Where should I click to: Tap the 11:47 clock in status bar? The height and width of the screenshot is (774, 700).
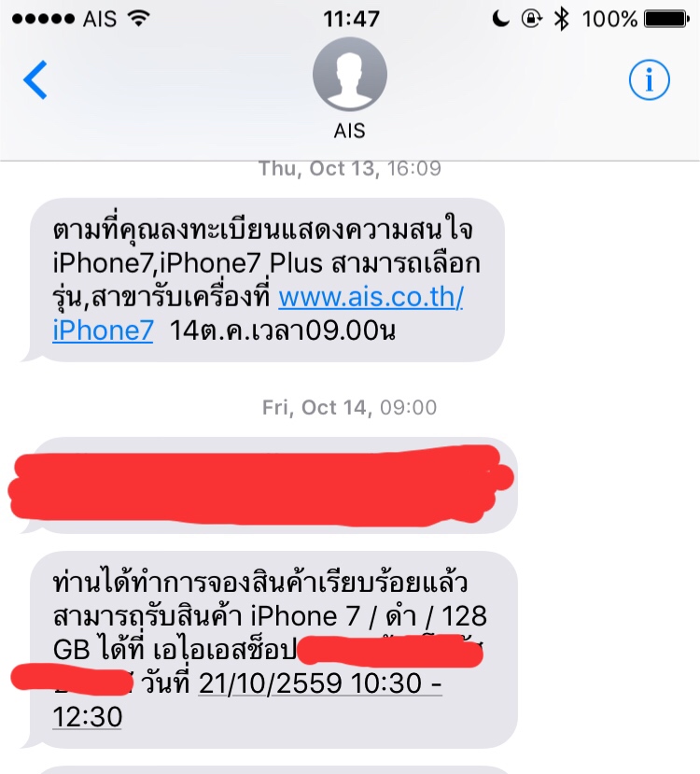click(x=351, y=20)
